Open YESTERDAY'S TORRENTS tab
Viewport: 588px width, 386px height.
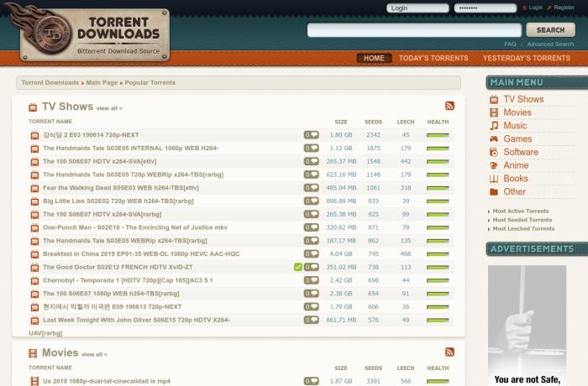point(527,58)
